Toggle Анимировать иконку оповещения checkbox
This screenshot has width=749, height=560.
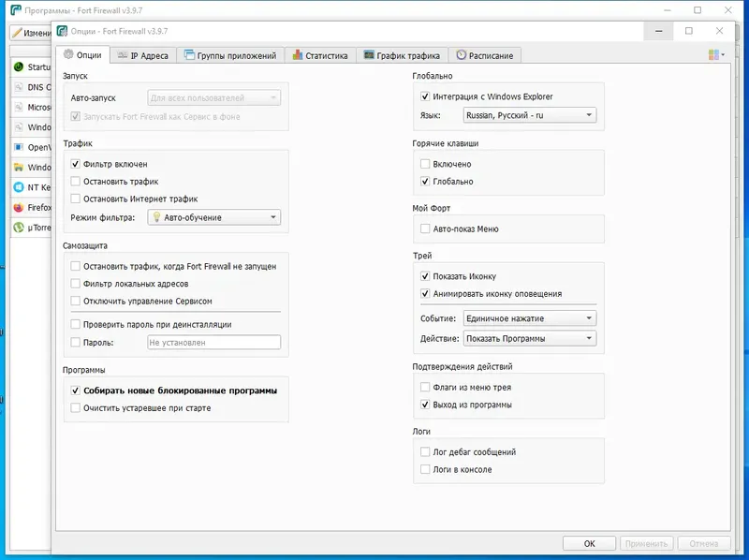[425, 293]
